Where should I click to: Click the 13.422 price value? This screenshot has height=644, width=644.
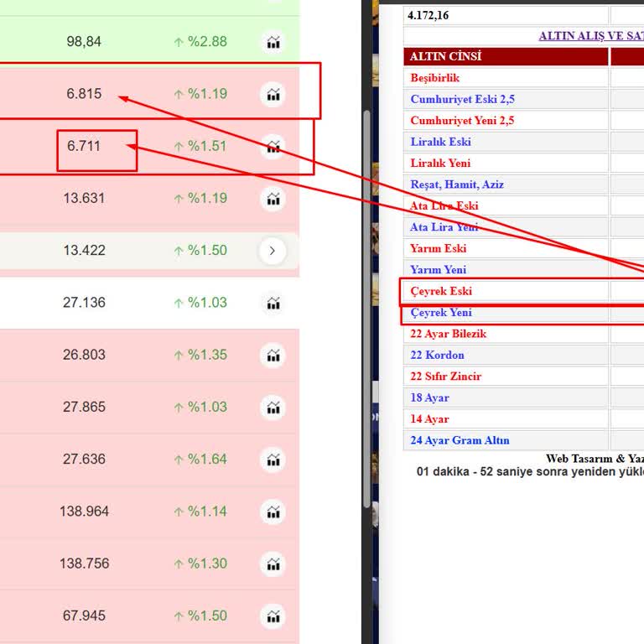84,250
